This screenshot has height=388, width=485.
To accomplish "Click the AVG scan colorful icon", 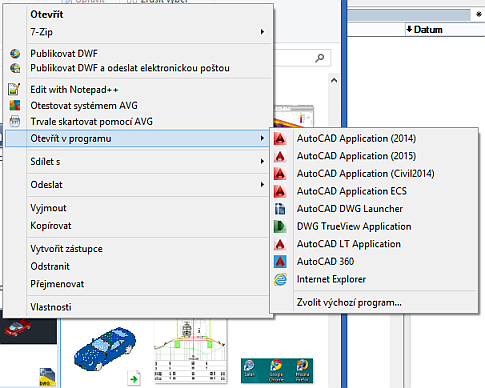I will (x=15, y=105).
